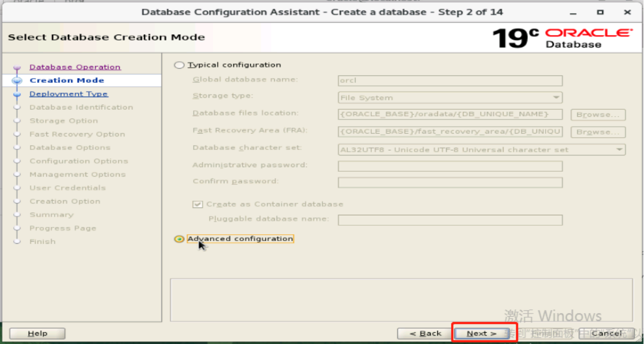Click Summary step label
The width and height of the screenshot is (644, 344).
click(51, 215)
